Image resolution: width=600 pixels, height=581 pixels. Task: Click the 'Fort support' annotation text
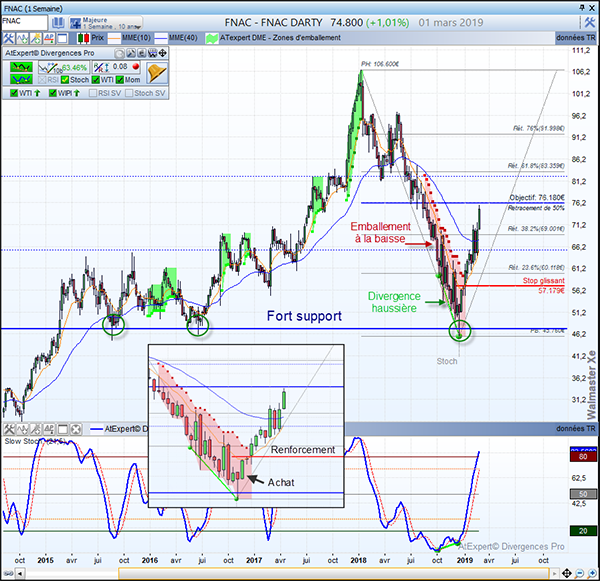[x=304, y=316]
